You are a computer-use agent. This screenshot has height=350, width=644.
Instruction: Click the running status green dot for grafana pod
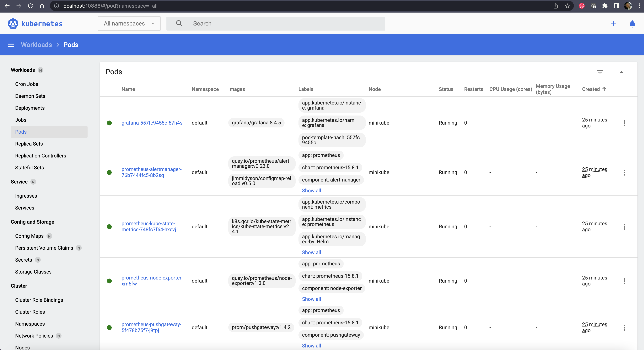(x=109, y=122)
